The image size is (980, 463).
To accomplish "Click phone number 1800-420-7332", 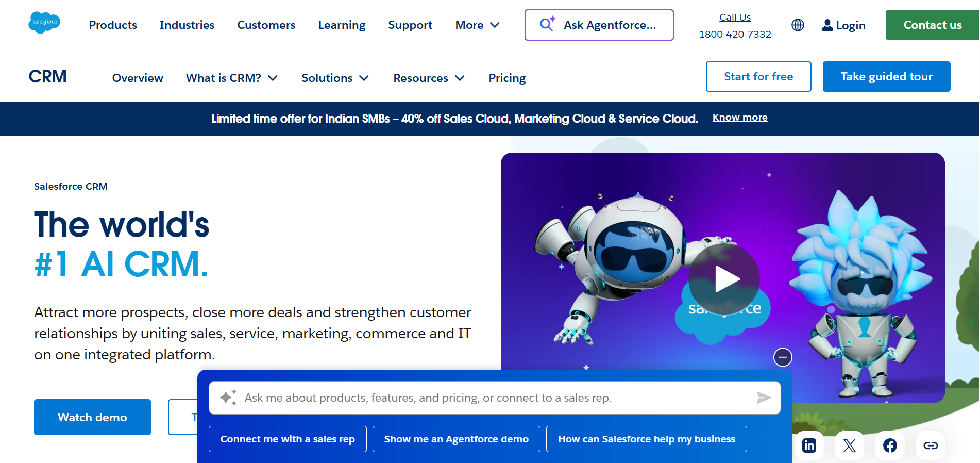I will click(x=735, y=34).
